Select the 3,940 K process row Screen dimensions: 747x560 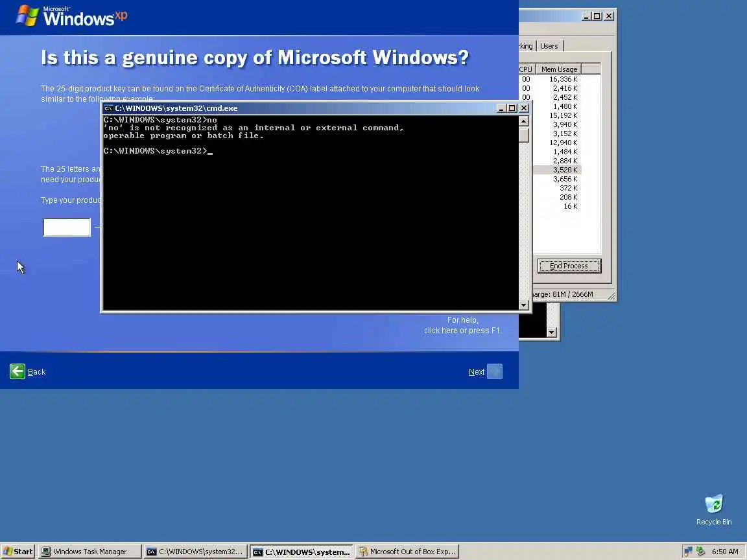tap(557, 124)
